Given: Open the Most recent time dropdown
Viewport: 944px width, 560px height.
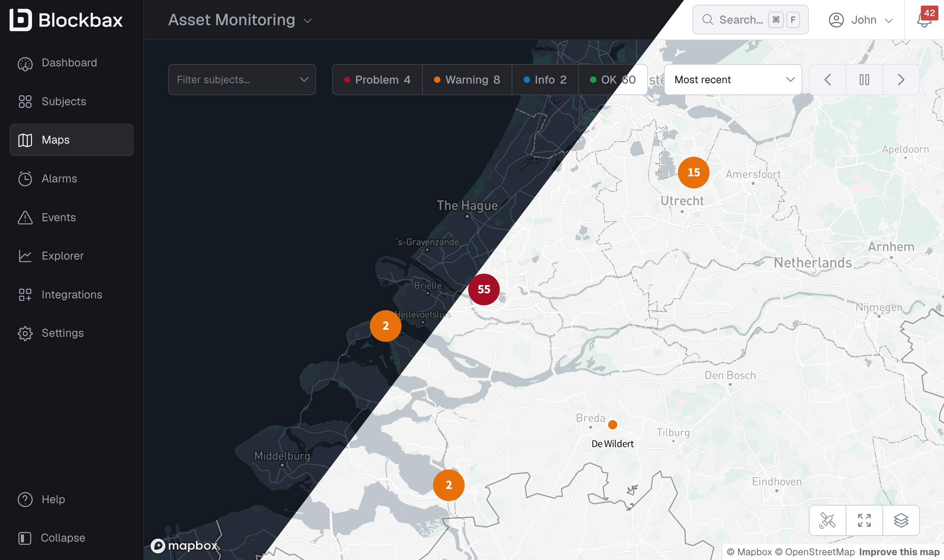Looking at the screenshot, I should 733,80.
